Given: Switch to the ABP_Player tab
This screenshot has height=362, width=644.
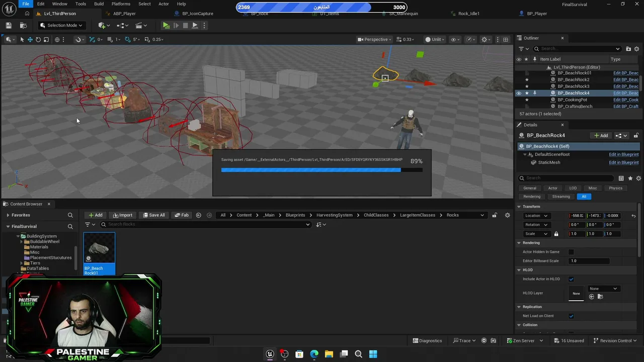Looking at the screenshot, I should point(124,14).
